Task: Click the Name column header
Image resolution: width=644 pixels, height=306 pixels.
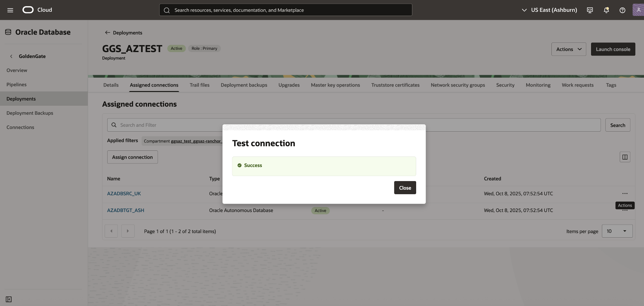Action: click(x=114, y=179)
